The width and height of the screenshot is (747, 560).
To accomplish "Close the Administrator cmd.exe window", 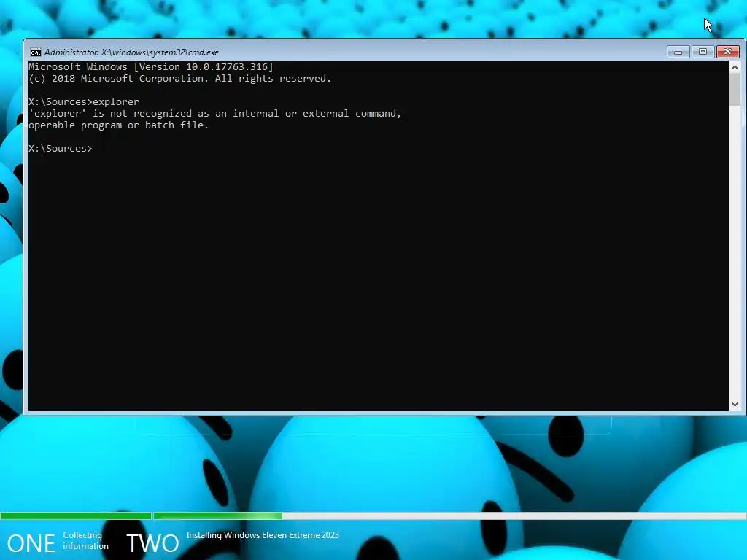I will pyautogui.click(x=727, y=52).
